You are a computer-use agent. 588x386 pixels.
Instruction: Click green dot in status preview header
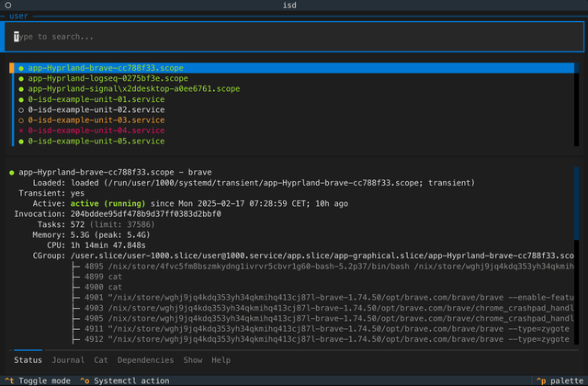[12, 173]
